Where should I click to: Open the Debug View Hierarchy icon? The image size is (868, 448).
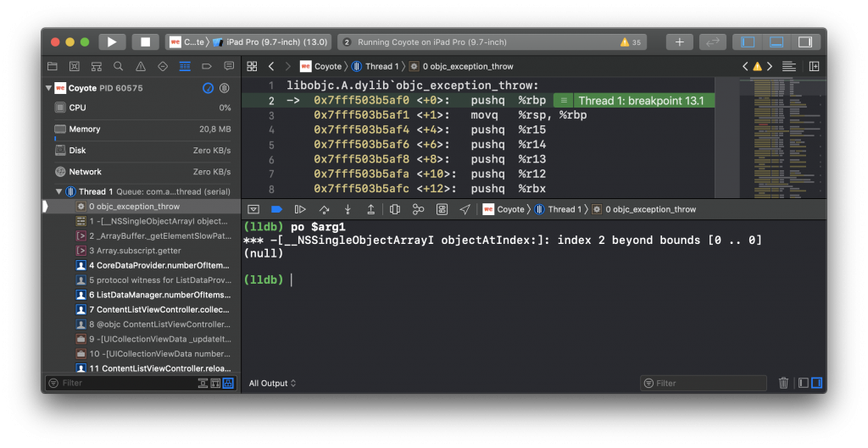pyautogui.click(x=394, y=209)
